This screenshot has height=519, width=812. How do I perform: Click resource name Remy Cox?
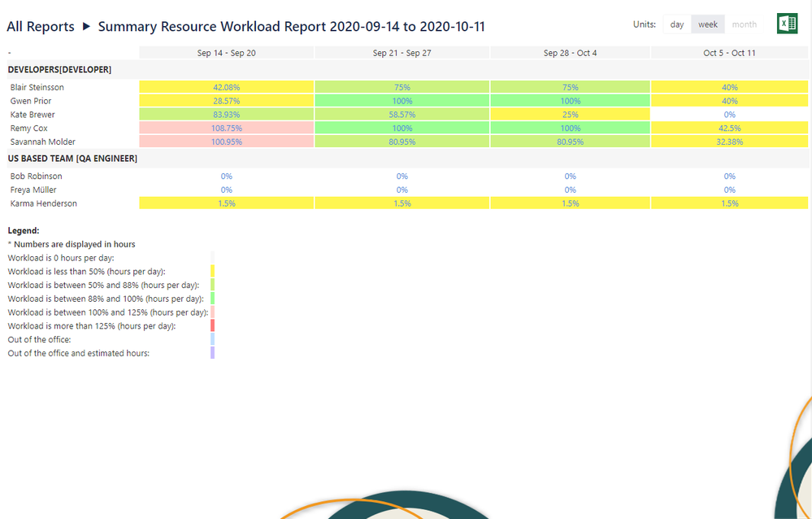pos(29,128)
